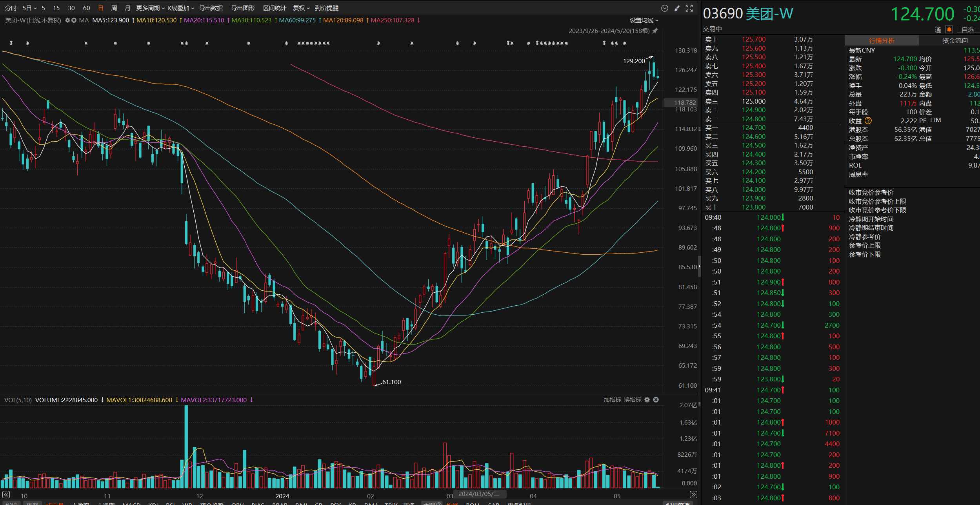This screenshot has height=505, width=980.
Task: Open the 设置均线 dropdown
Action: (x=644, y=20)
